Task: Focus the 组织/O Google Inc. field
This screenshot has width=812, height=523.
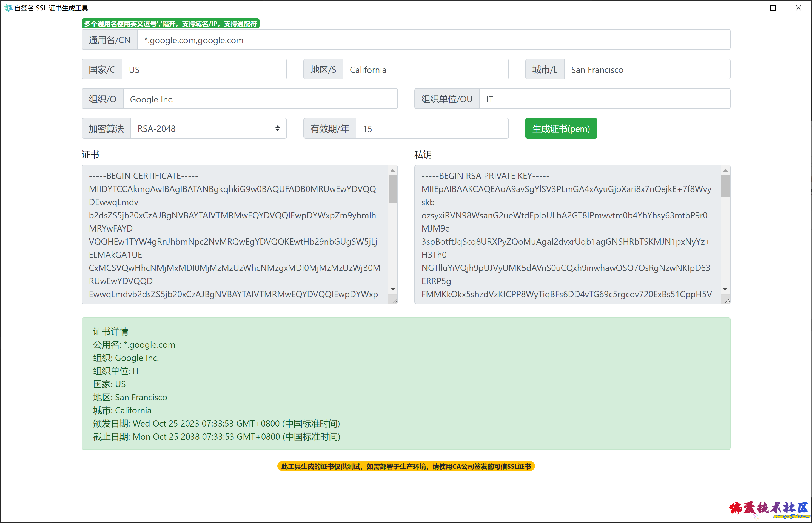Action: (260, 99)
